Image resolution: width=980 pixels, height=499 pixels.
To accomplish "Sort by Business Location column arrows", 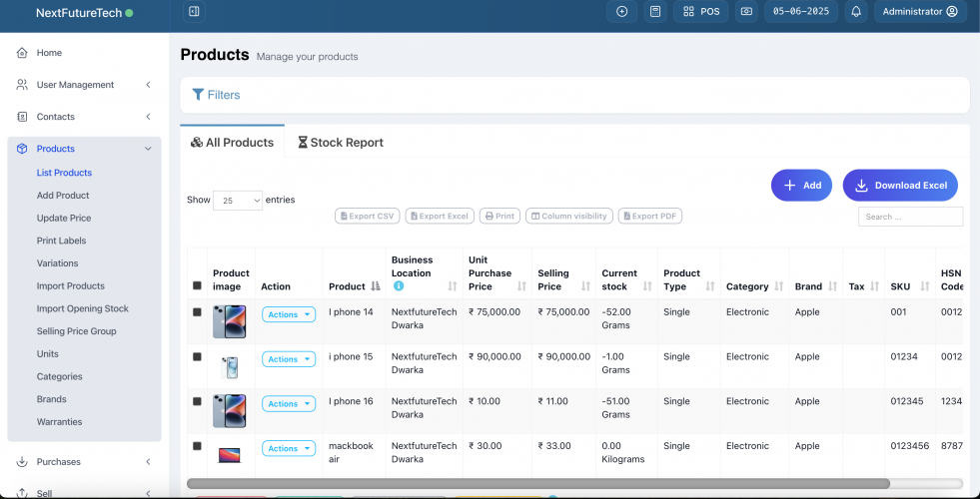I will click(453, 286).
